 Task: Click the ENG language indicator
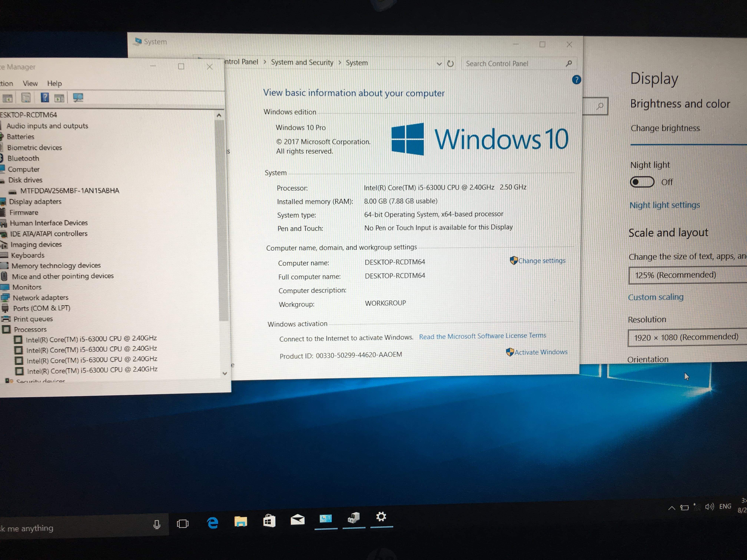click(x=725, y=506)
